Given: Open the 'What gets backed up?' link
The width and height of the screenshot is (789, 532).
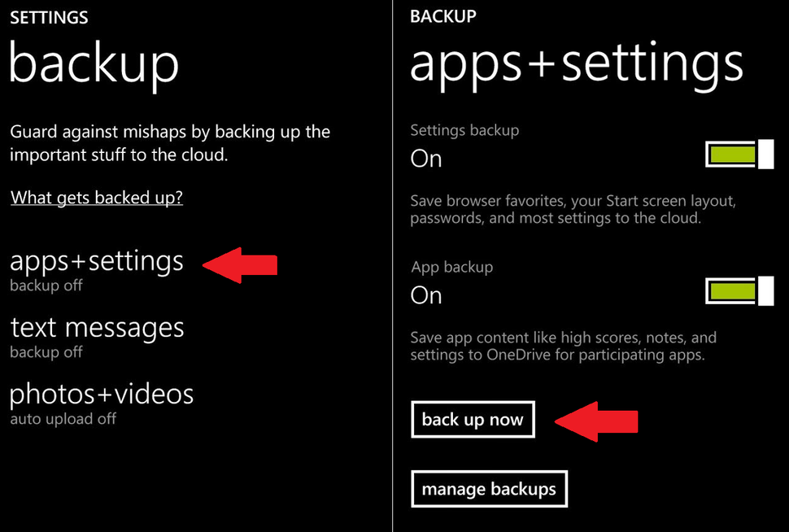Looking at the screenshot, I should coord(96,198).
